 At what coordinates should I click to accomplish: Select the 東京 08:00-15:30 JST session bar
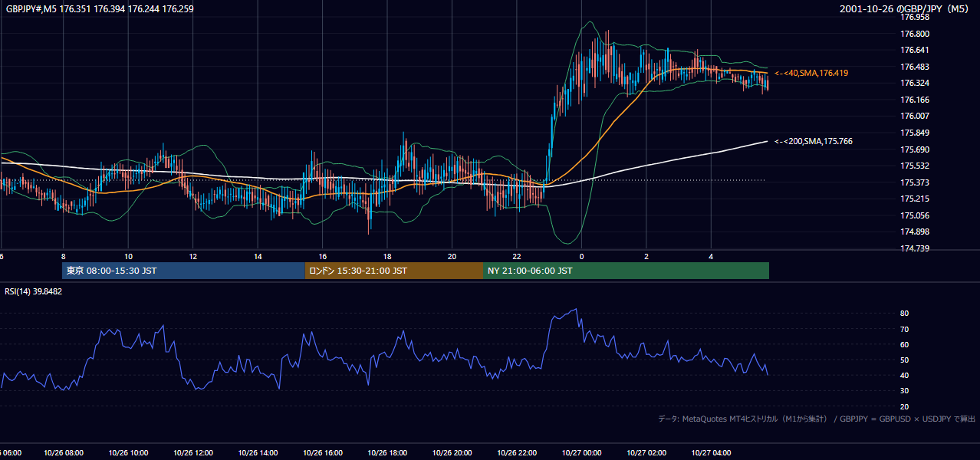[x=183, y=271]
